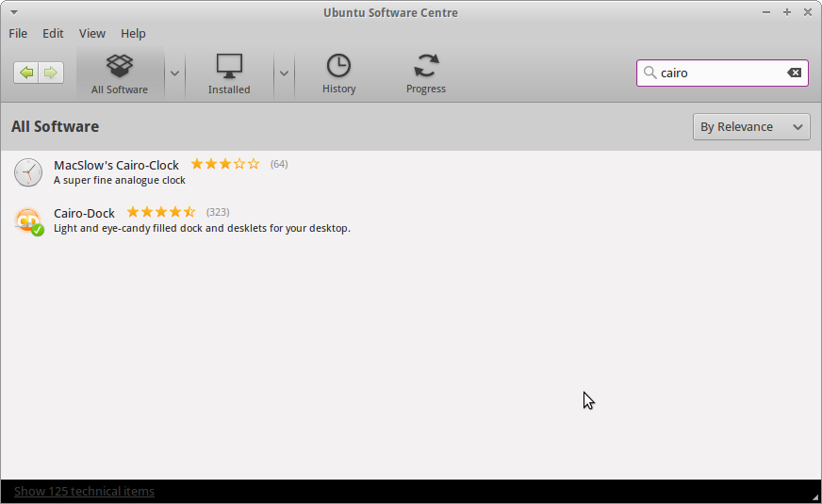Close the Ubuntu Software Centre window
The width and height of the screenshot is (822, 504).
[x=808, y=12]
